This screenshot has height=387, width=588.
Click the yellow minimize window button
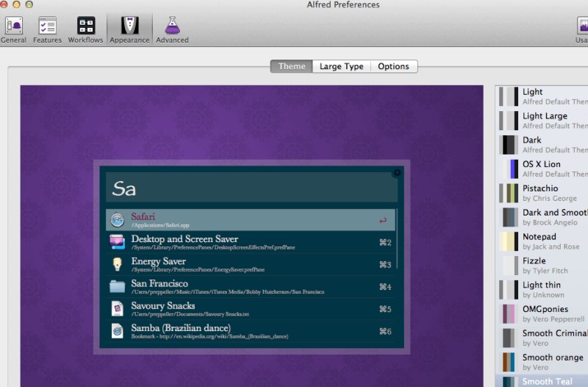16,4
